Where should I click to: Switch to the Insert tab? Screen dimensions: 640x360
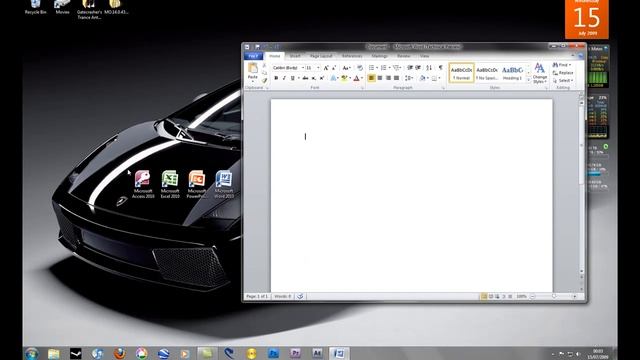click(x=295, y=56)
